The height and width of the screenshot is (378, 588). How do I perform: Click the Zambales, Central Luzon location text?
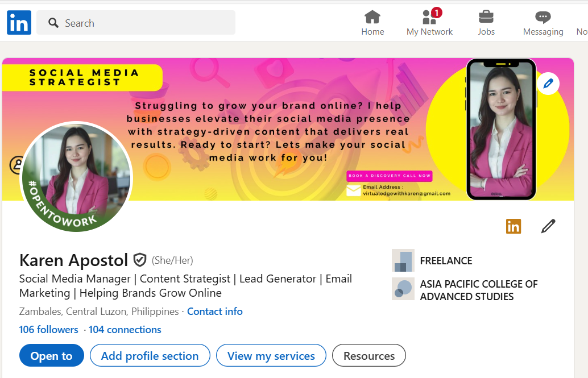[x=99, y=311]
